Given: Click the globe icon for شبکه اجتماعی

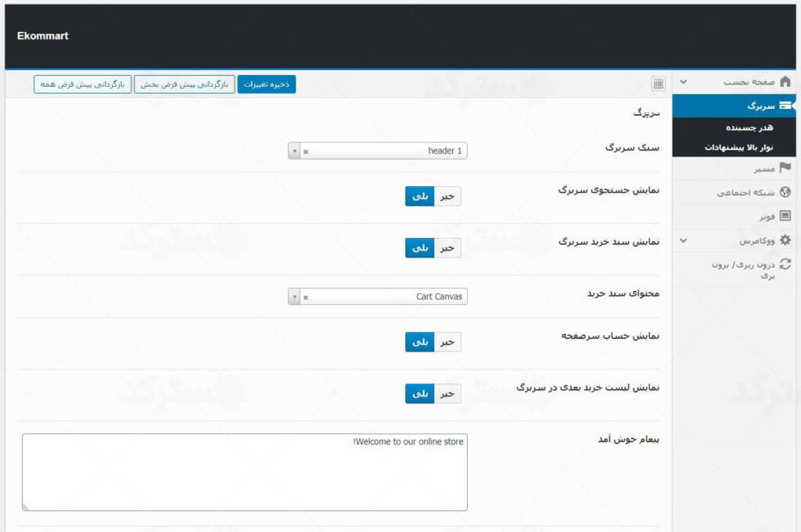Looking at the screenshot, I should (785, 192).
